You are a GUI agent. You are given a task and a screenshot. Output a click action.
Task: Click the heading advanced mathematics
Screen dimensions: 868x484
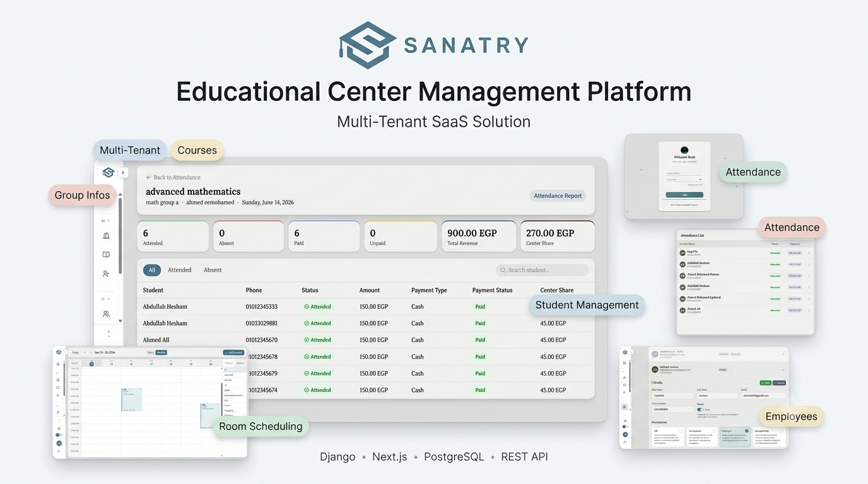pyautogui.click(x=193, y=192)
